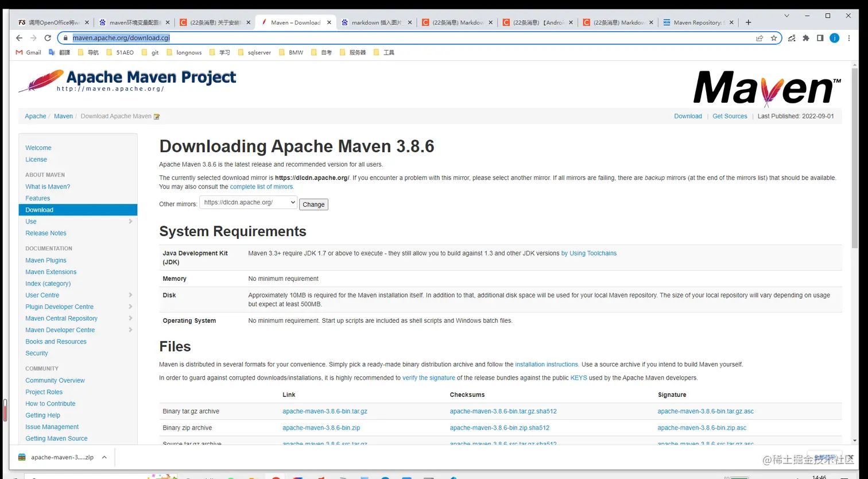Open the BMW bookmarks folder
The image size is (868, 479).
(291, 52)
